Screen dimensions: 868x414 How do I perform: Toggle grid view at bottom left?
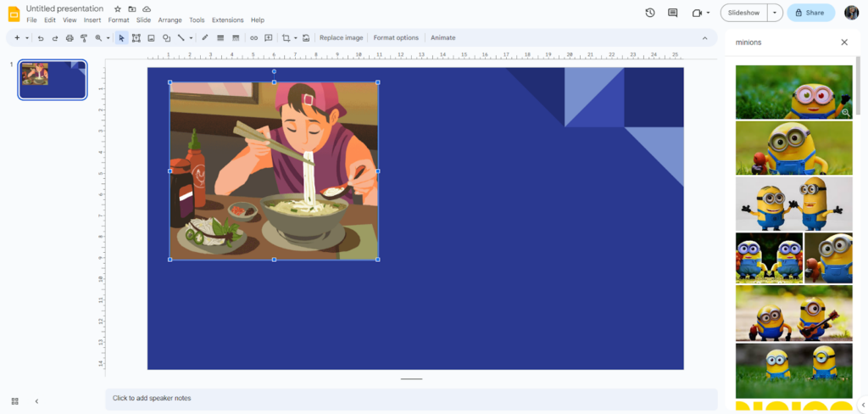pyautogui.click(x=15, y=400)
